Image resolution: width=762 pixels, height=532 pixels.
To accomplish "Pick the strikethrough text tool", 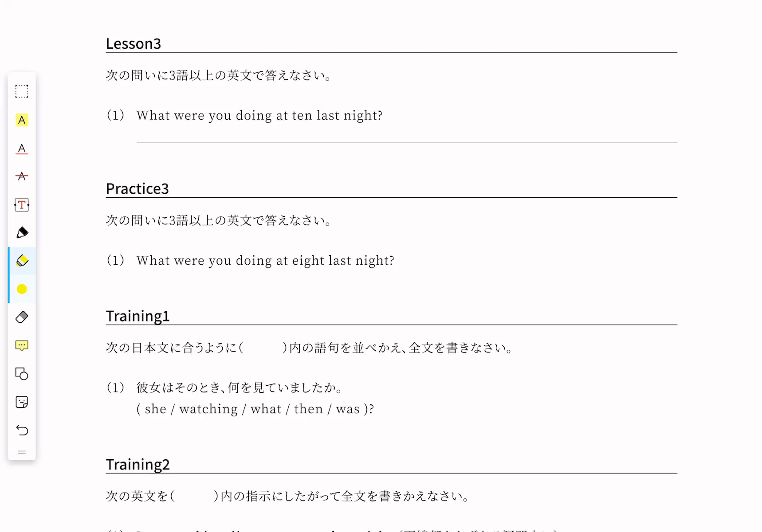I will (x=22, y=176).
